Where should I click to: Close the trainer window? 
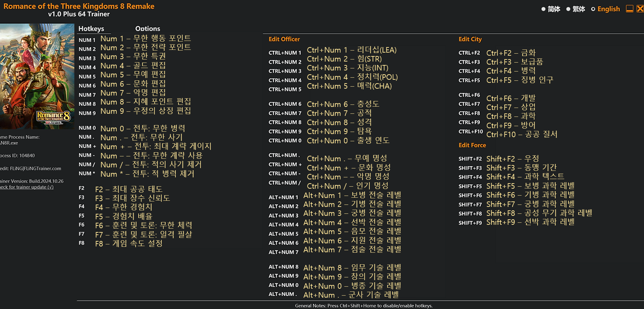coord(640,9)
